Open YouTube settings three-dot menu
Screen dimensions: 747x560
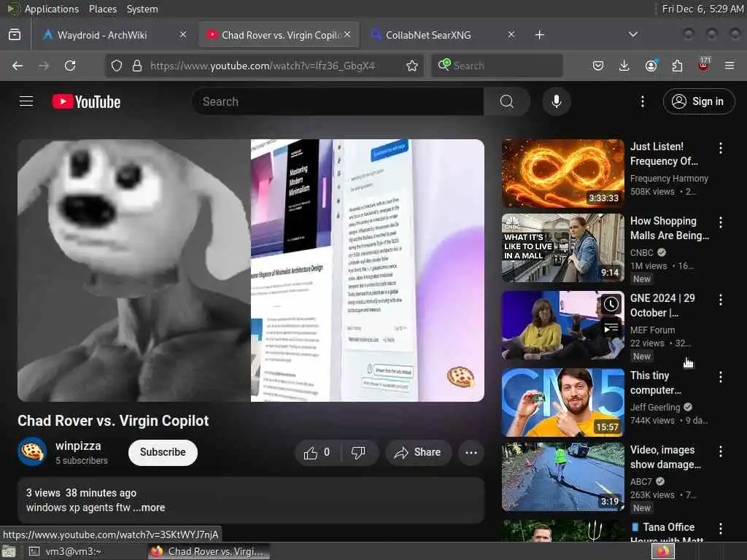(x=642, y=101)
